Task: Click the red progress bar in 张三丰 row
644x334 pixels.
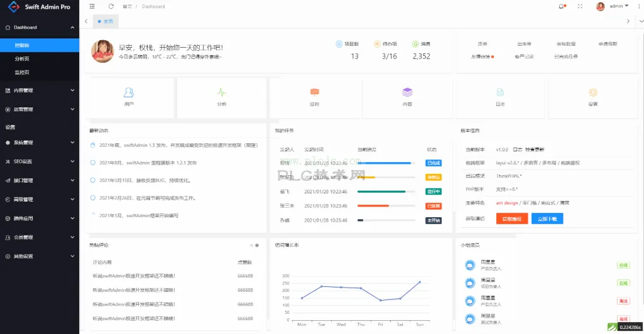Action: pos(373,205)
